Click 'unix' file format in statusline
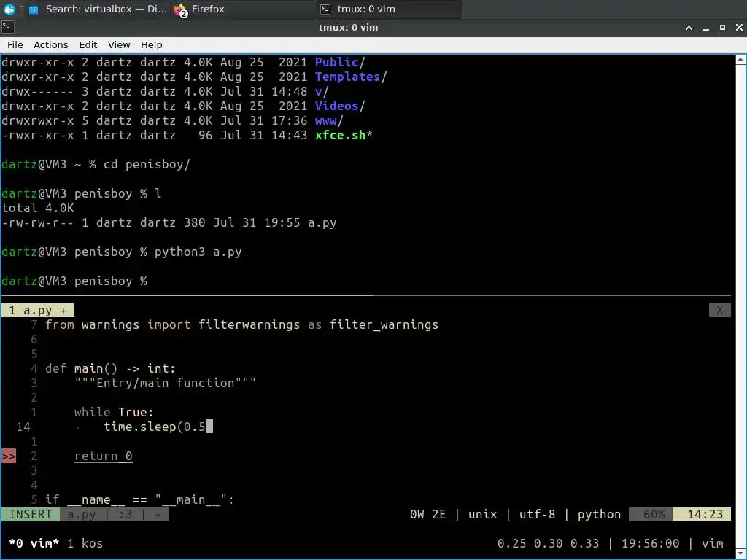Screen dimensions: 747x560 pyautogui.click(x=482, y=514)
